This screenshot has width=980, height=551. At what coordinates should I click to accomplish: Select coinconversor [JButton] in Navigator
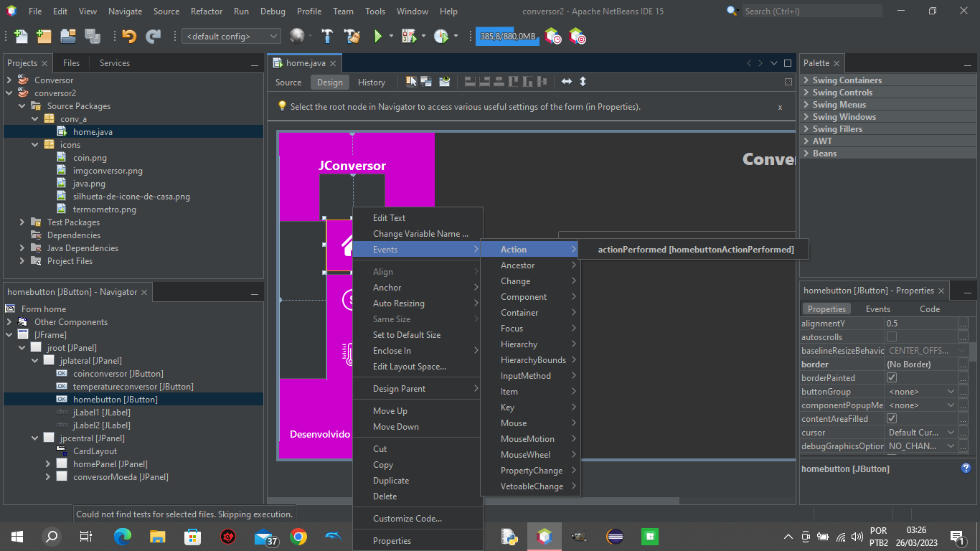[x=118, y=374]
